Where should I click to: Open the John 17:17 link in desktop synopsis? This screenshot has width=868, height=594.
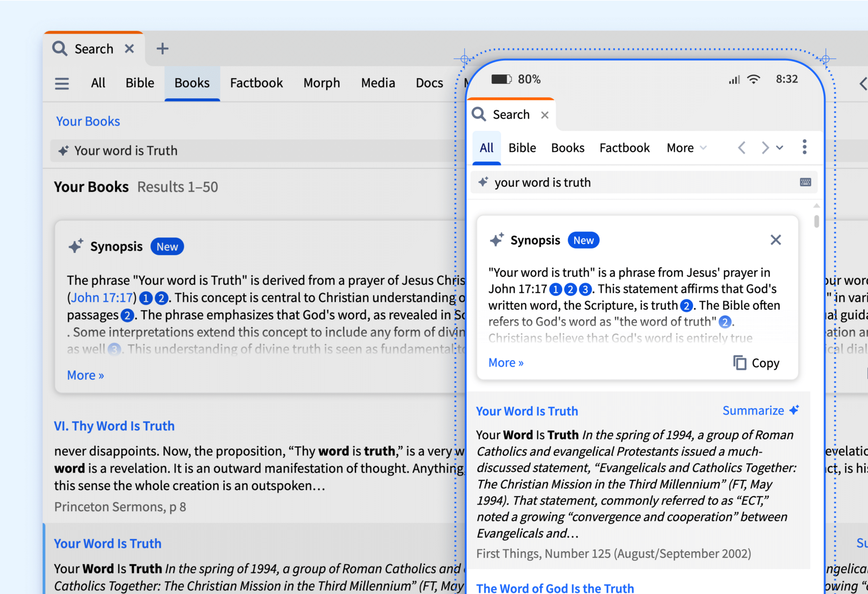tap(102, 298)
